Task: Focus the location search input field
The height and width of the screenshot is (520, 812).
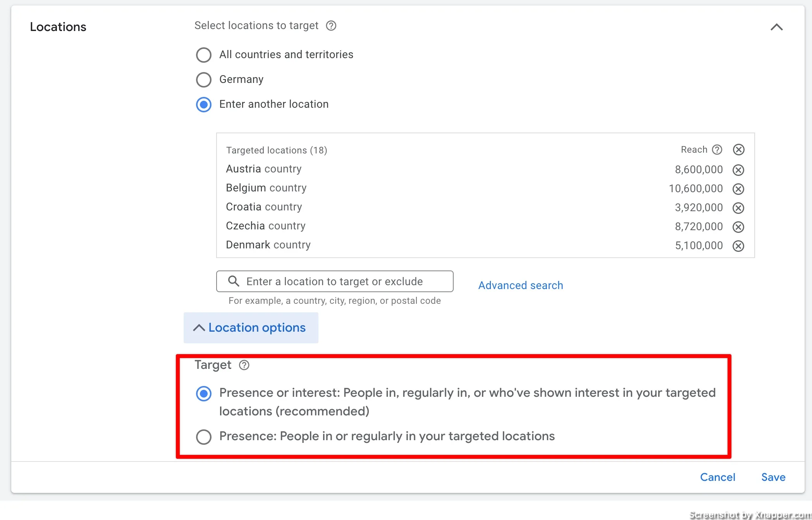Action: coord(335,281)
